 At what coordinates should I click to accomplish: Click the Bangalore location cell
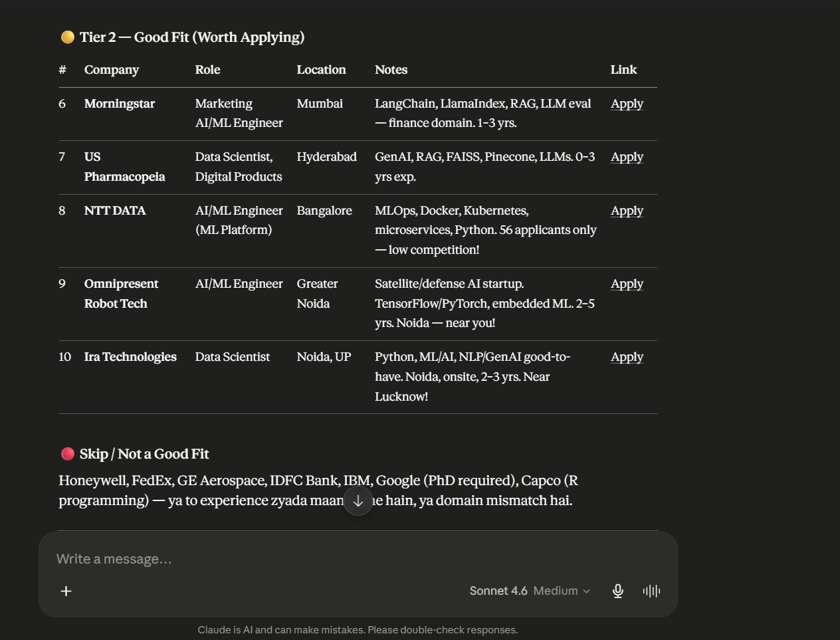324,211
